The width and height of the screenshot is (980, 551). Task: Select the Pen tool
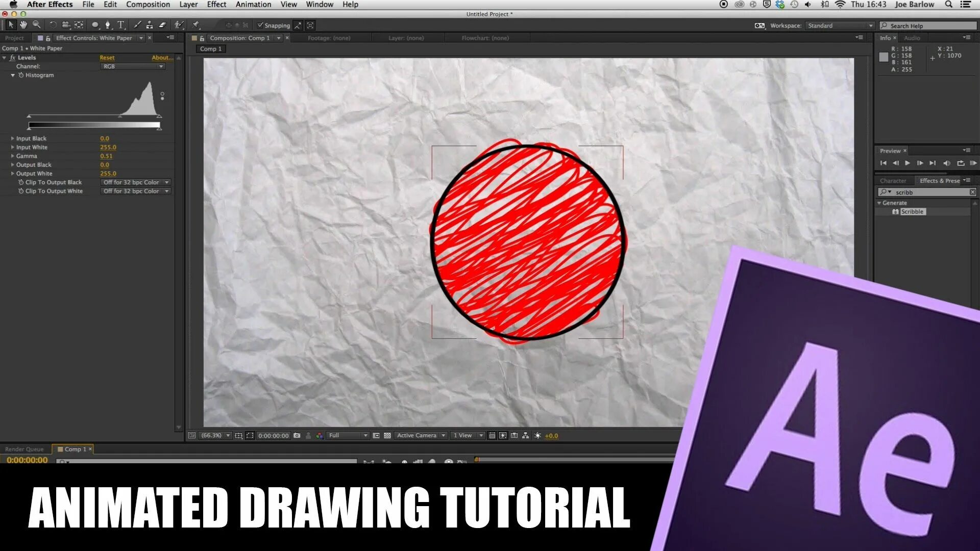coord(108,24)
